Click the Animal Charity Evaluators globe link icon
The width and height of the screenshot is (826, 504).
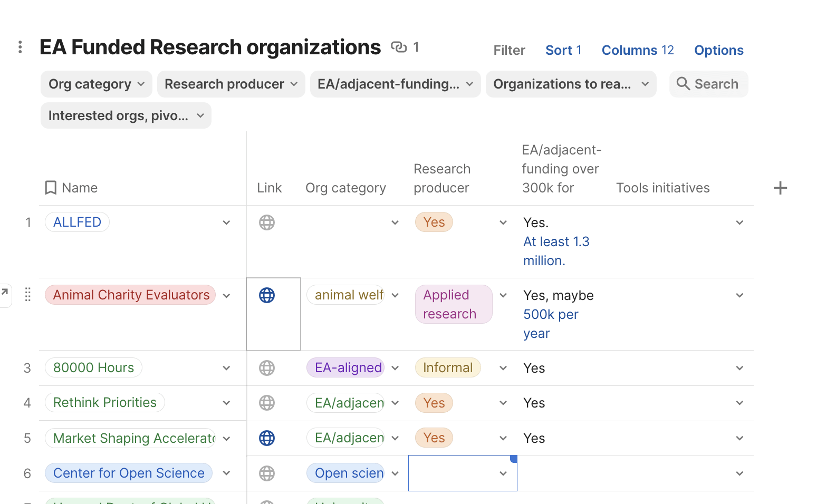(x=267, y=295)
